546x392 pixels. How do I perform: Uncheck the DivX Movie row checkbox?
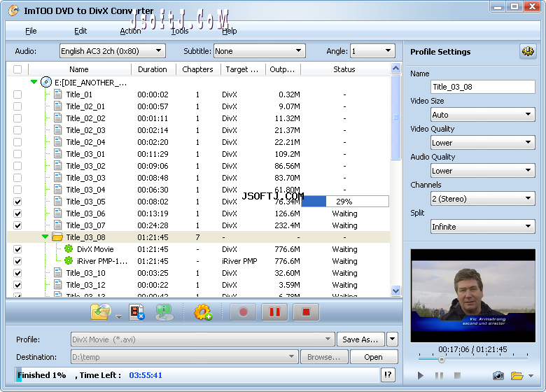coord(17,249)
